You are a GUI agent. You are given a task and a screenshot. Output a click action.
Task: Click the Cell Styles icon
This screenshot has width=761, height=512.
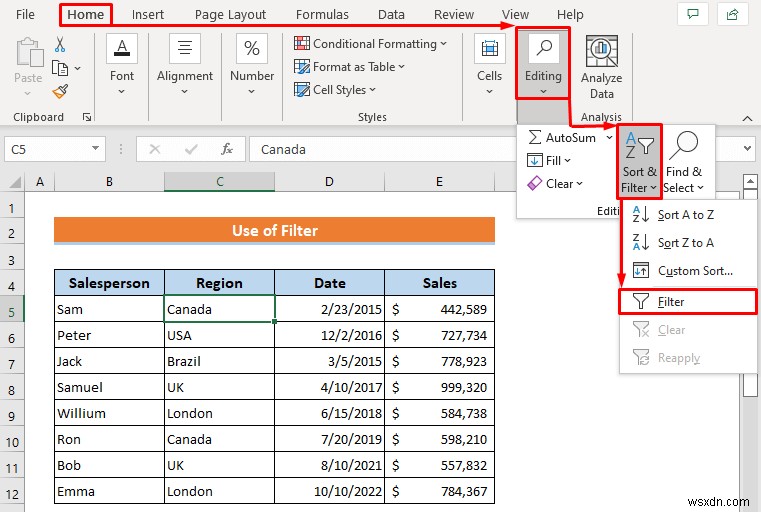point(302,89)
